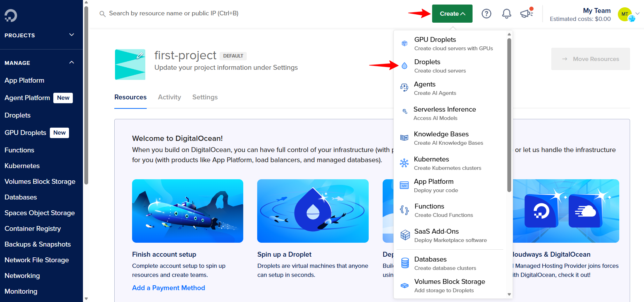Open the help question mark icon
644x302 pixels.
pyautogui.click(x=486, y=14)
